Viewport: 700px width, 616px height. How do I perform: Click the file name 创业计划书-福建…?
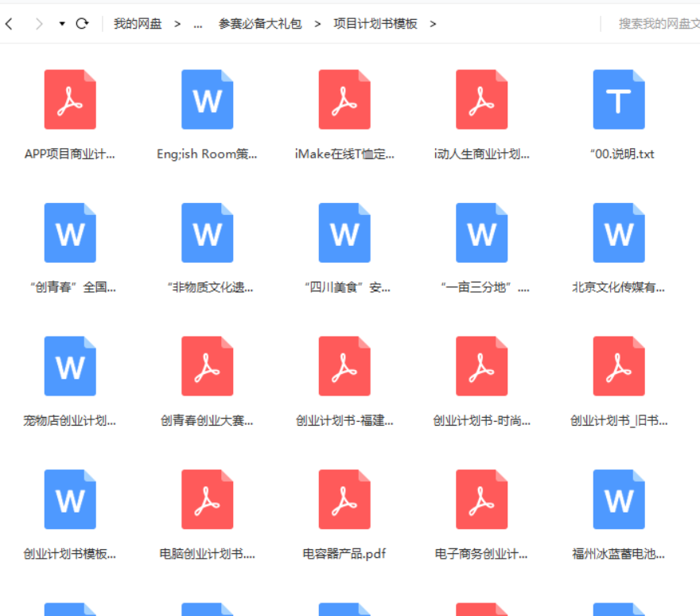344,420
